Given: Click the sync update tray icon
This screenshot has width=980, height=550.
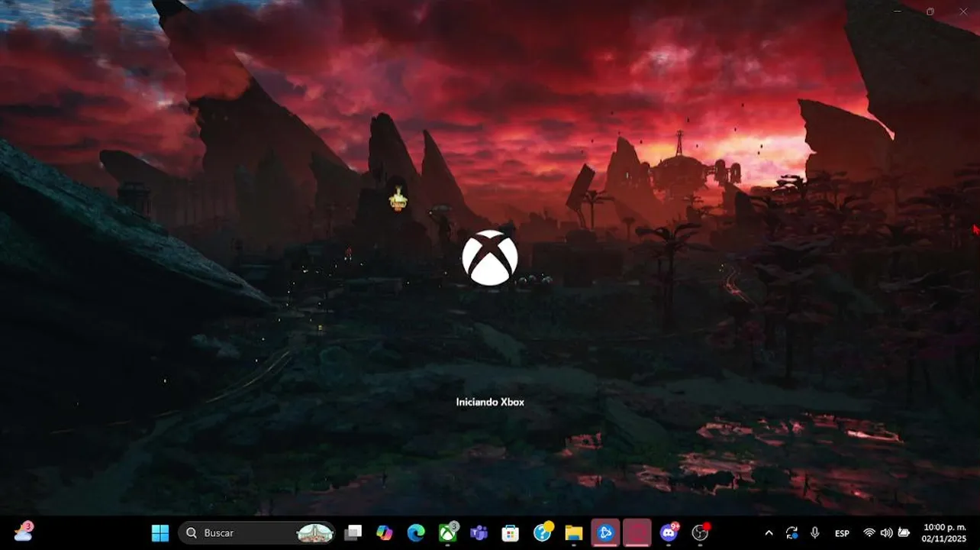Looking at the screenshot, I should tap(791, 532).
